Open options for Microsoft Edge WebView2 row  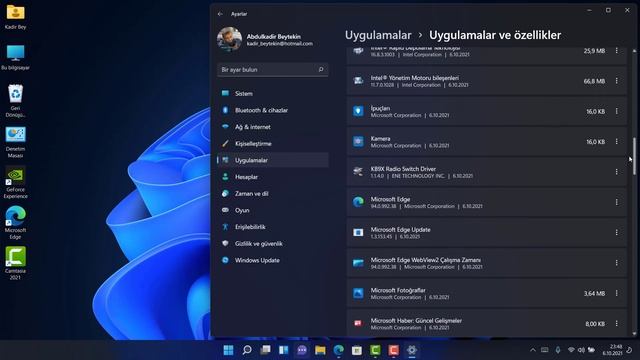616,263
